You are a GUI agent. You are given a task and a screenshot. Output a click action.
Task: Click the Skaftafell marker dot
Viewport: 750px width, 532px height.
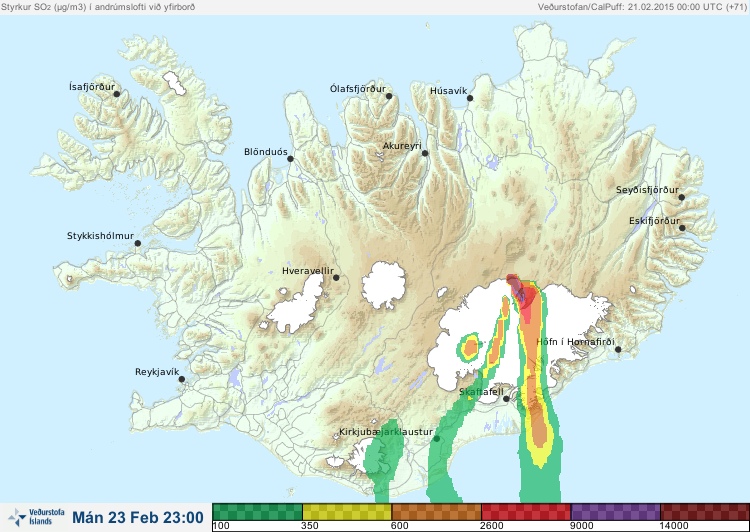tap(506, 399)
